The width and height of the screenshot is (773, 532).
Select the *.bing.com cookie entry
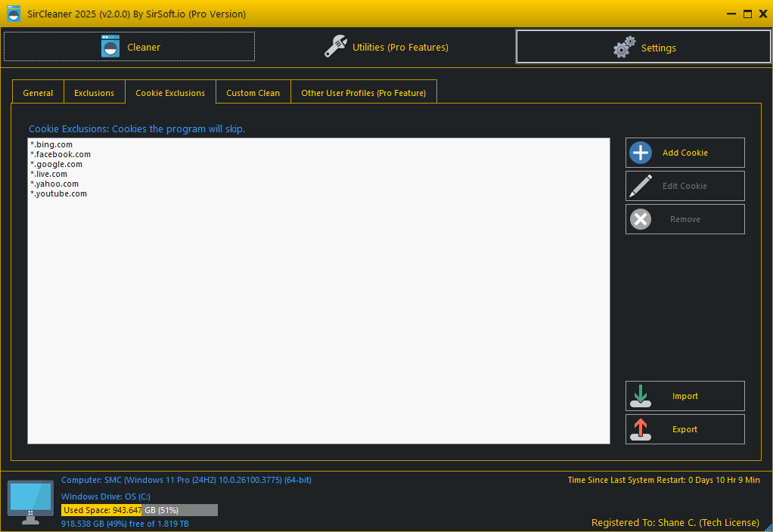(51, 144)
